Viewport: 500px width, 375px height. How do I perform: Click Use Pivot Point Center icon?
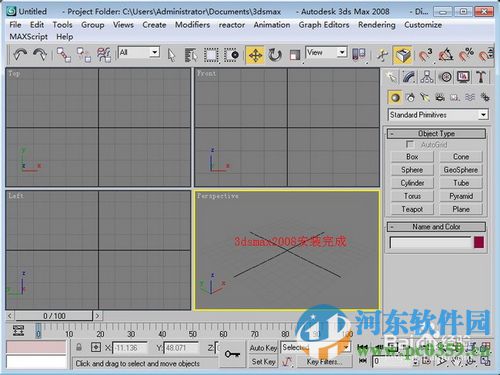click(x=359, y=54)
